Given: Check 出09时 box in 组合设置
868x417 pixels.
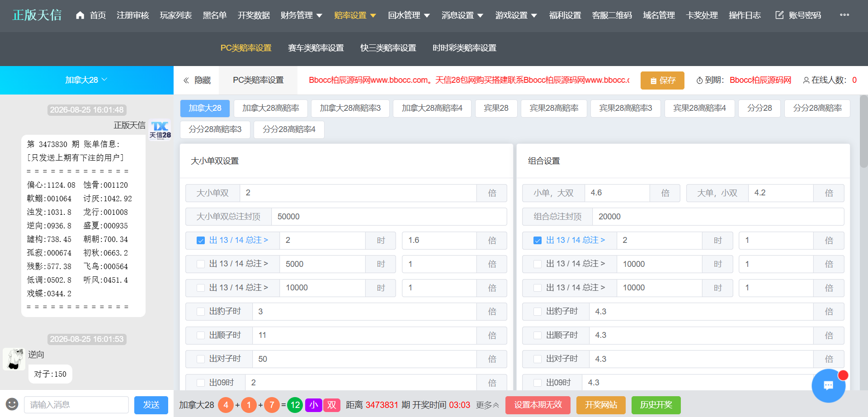Looking at the screenshot, I should click(538, 383).
